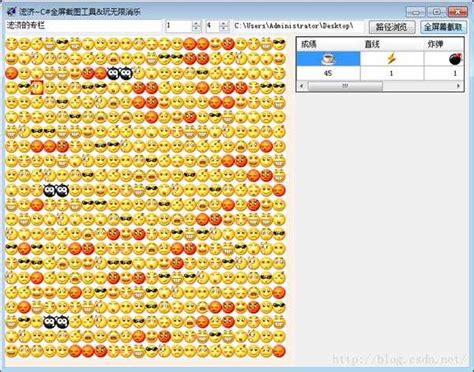This screenshot has width=474, height=372.
Task: Select the coffee cup icon cell
Action: [328, 59]
